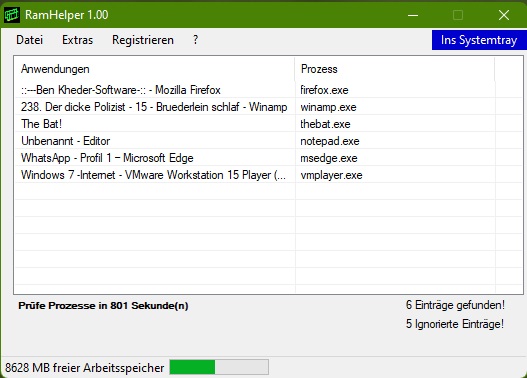The height and width of the screenshot is (378, 527).
Task: Select the VMware Workstation 15 Player row
Action: pyautogui.click(x=268, y=175)
